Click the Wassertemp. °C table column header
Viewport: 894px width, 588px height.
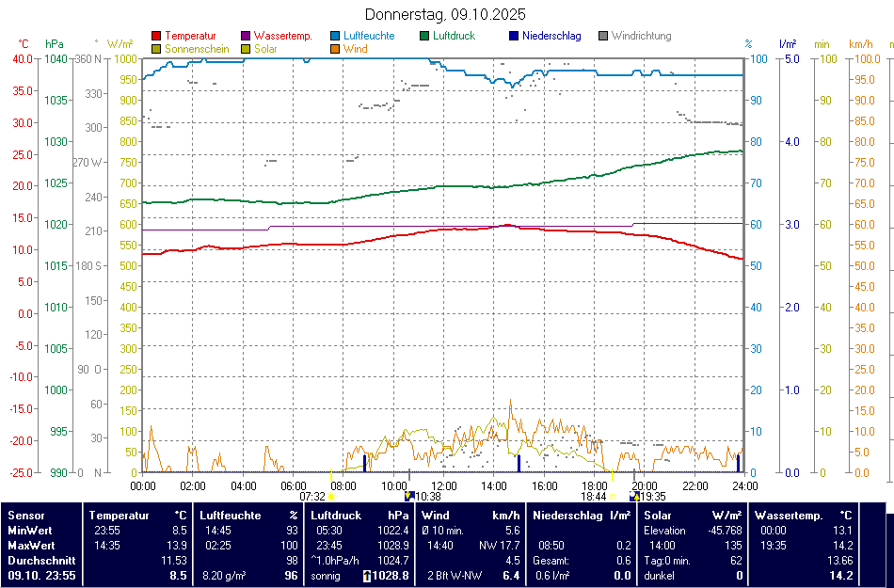click(804, 516)
